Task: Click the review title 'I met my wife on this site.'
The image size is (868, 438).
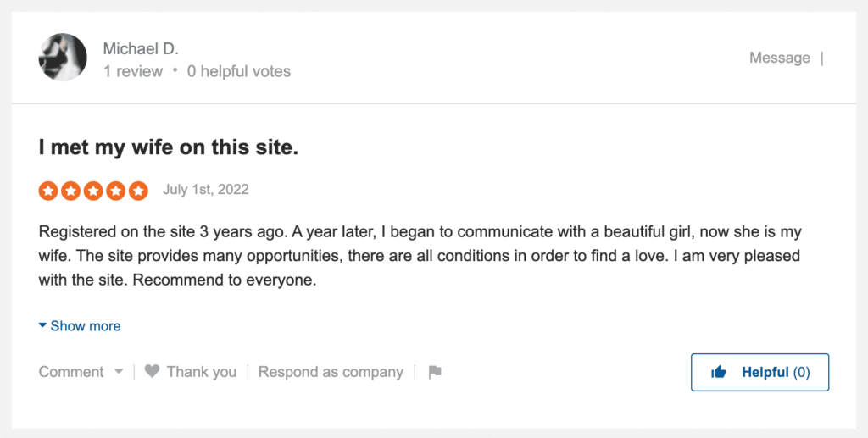Action: (x=169, y=147)
